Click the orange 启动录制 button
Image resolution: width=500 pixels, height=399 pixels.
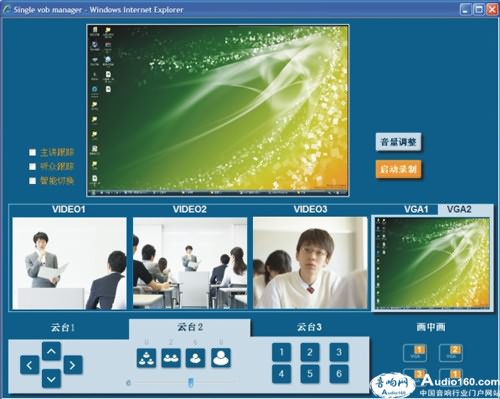pyautogui.click(x=398, y=169)
